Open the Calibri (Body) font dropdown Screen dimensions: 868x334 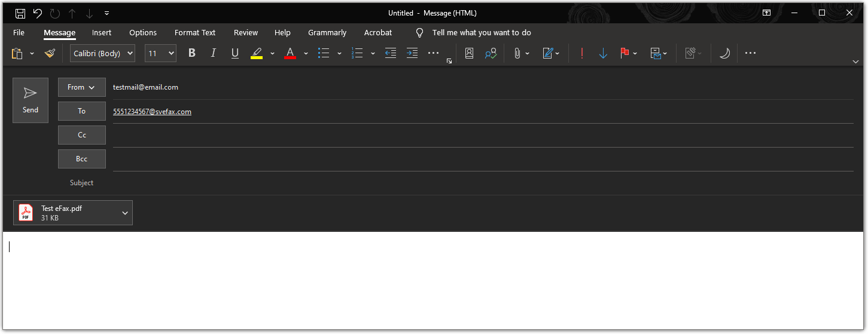tap(102, 53)
